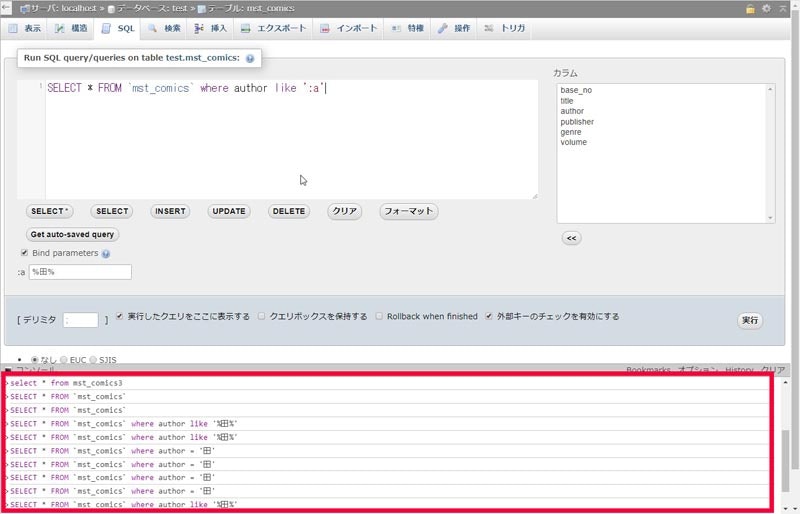The width and height of the screenshot is (800, 514).
Task: Click the column list scroll-up arrow
Action: (770, 89)
